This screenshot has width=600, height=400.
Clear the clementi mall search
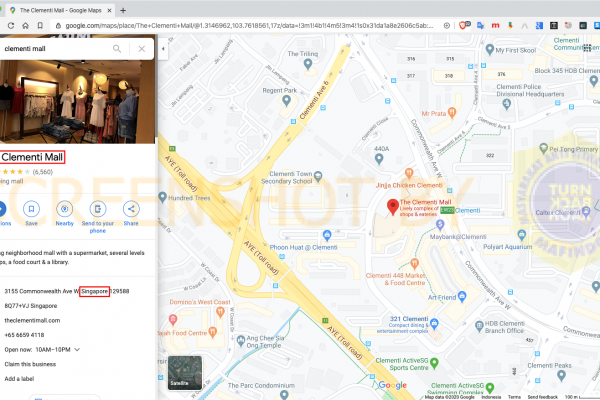(142, 49)
